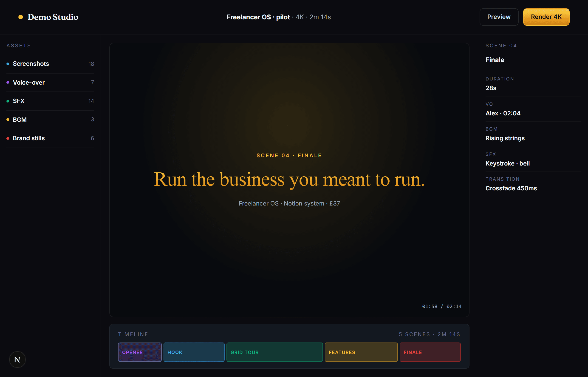Jump to the GRID TOUR scene
Image resolution: width=588 pixels, height=377 pixels.
[274, 352]
